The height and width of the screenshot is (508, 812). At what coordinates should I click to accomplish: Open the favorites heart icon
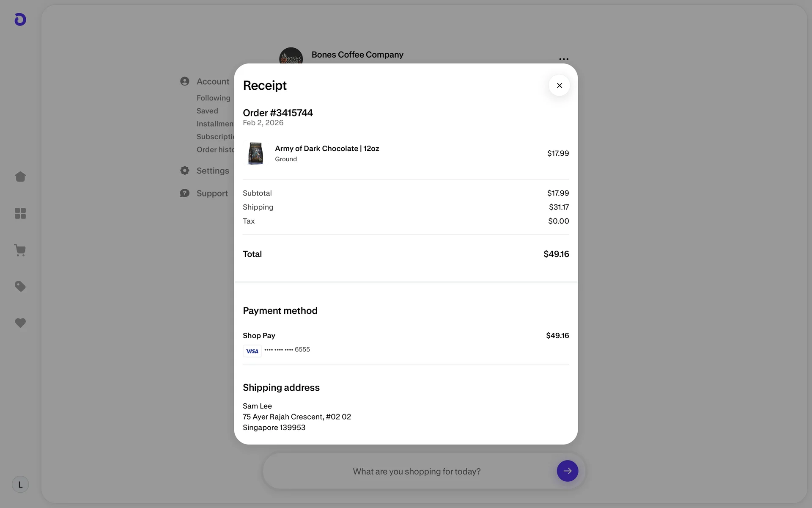tap(20, 323)
